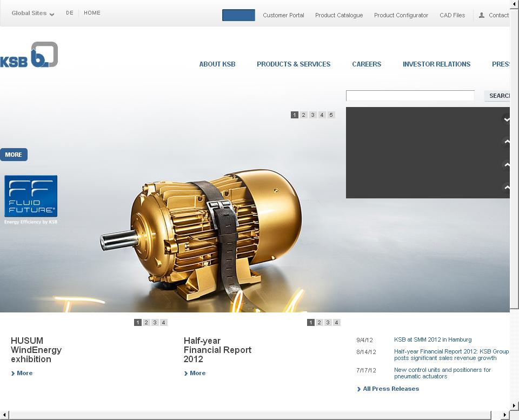Screen dimensions: 519x420
Task: Click the 9/4/12 date text
Action: [364, 340]
